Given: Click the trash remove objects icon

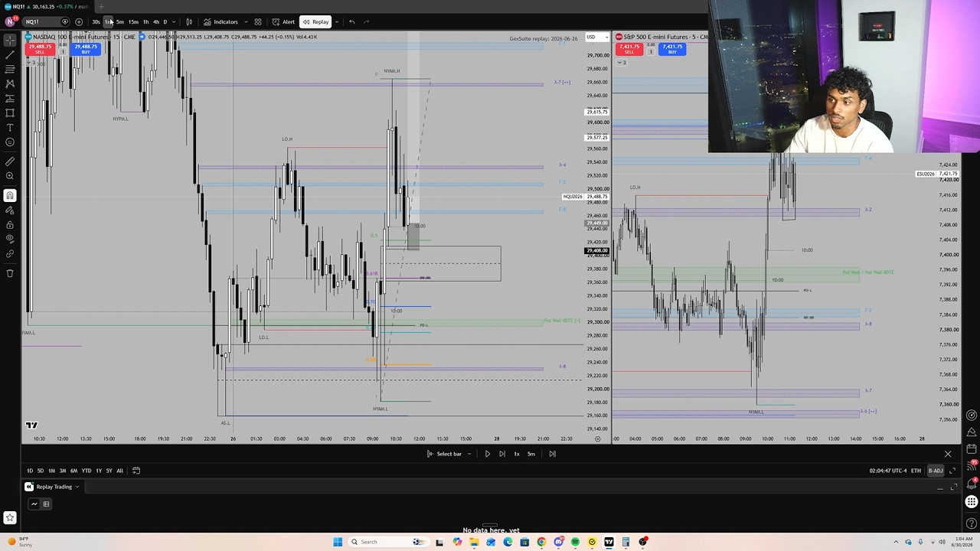Looking at the screenshot, I should (10, 273).
